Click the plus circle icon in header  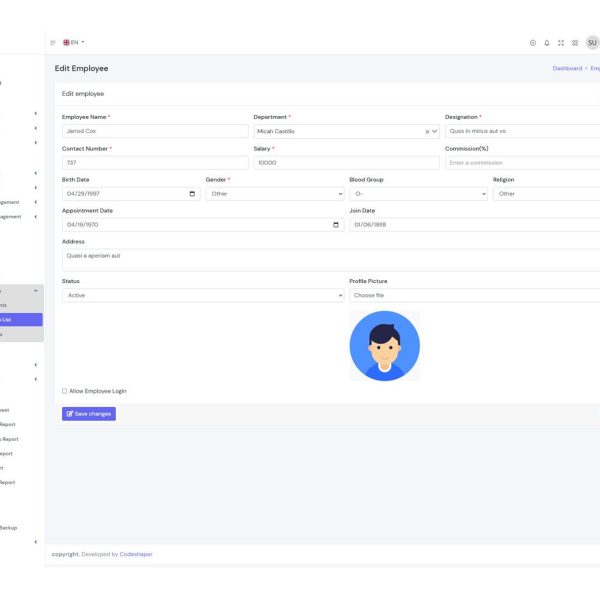pos(533,43)
